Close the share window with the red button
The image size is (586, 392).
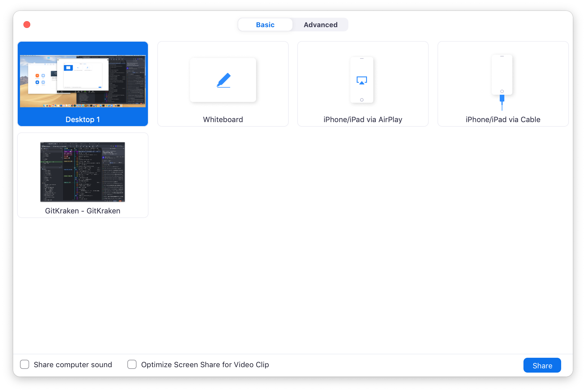[x=27, y=25]
